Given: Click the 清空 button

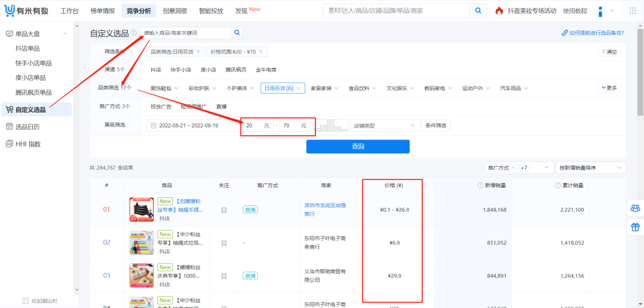Looking at the screenshot, I should point(609,52).
